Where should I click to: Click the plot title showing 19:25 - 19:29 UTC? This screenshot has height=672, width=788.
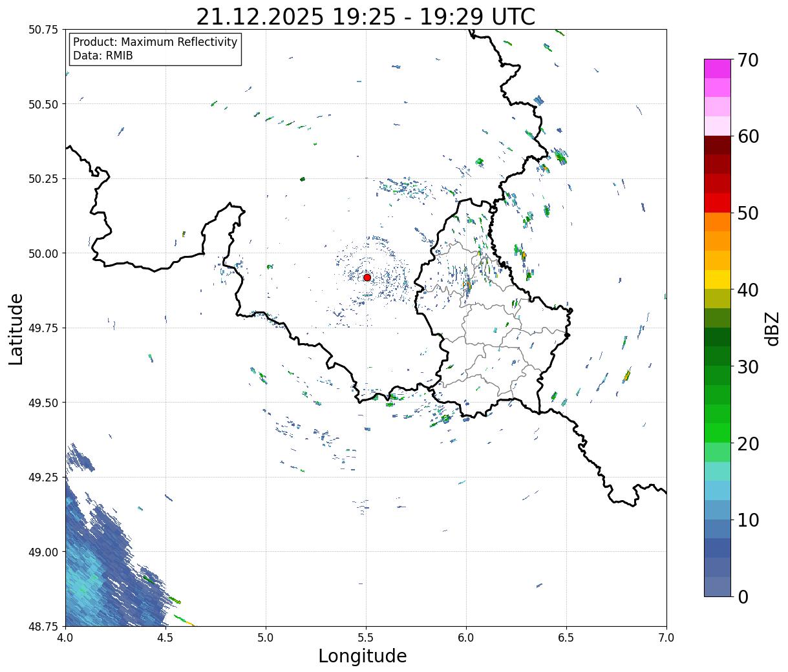point(366,17)
